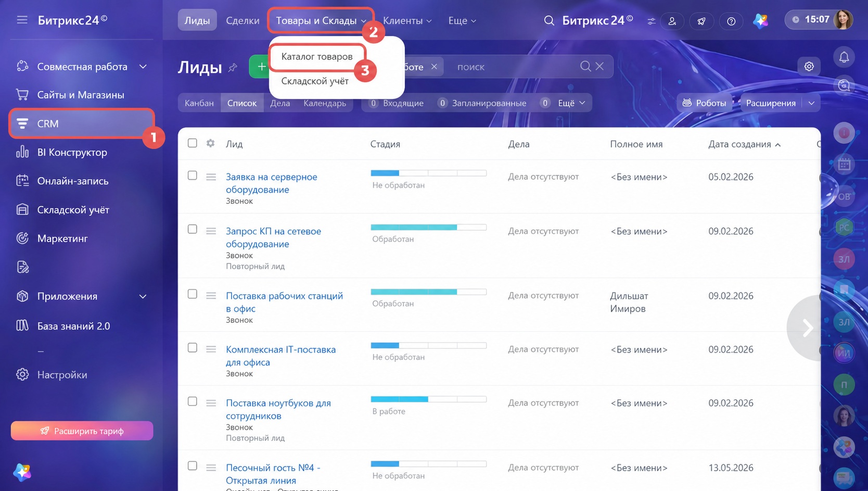Open row menu for Заявка на серверное оборудование
The image size is (868, 491).
pyautogui.click(x=211, y=177)
